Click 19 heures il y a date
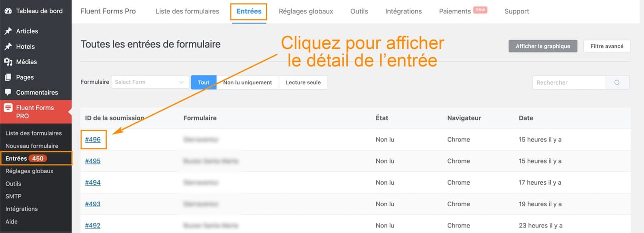Image resolution: width=644 pixels, height=233 pixels. click(x=540, y=204)
